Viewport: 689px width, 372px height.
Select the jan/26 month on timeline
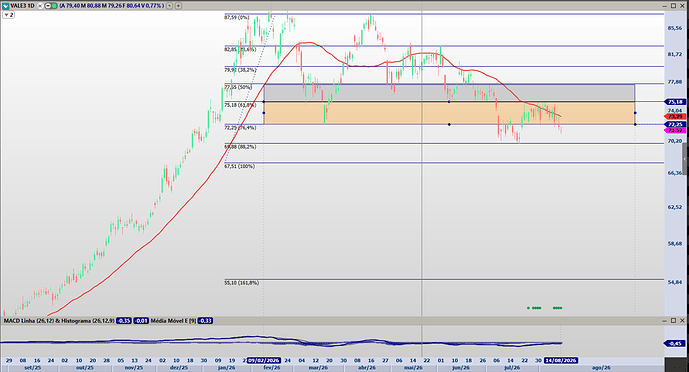(x=226, y=368)
